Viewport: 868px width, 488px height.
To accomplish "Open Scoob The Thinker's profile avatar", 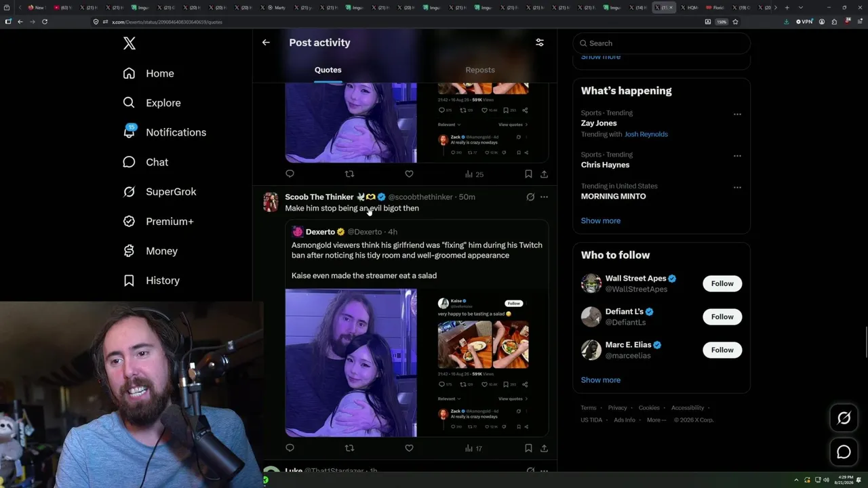I will click(x=271, y=202).
